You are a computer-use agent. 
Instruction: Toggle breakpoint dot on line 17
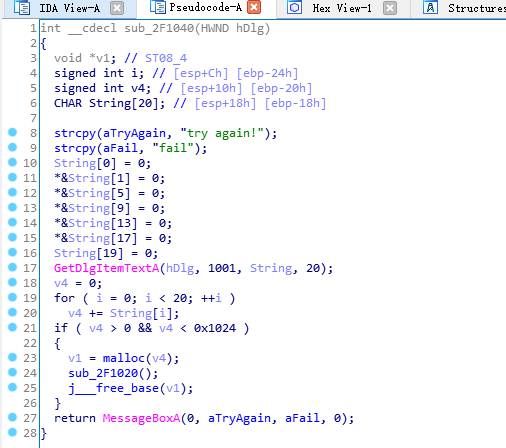[12, 267]
